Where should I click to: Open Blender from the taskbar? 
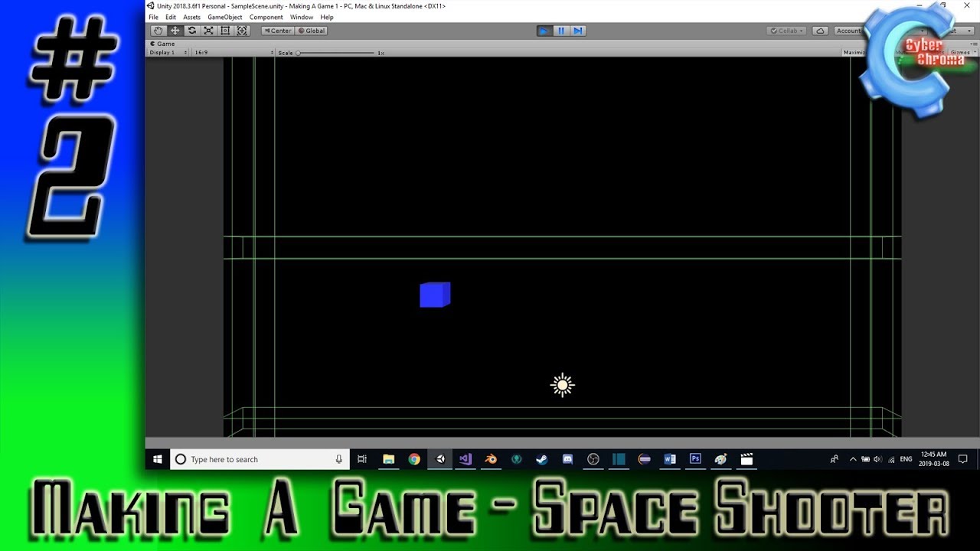tap(491, 459)
